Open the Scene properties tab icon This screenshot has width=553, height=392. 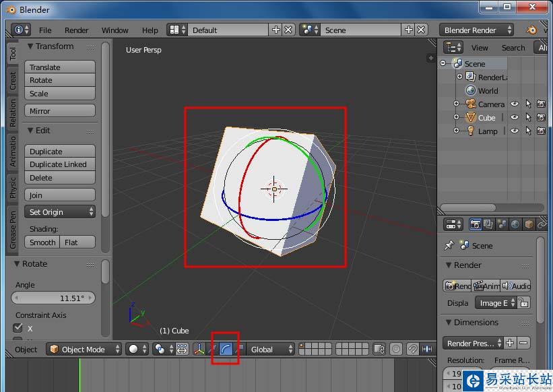[502, 224]
